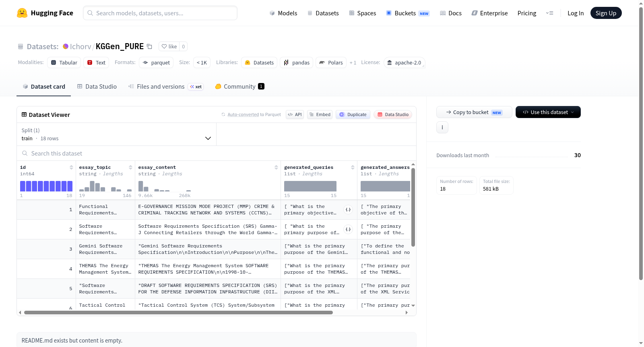The image size is (644, 347).
Task: Click the table horizontal scrollbar
Action: (178, 312)
